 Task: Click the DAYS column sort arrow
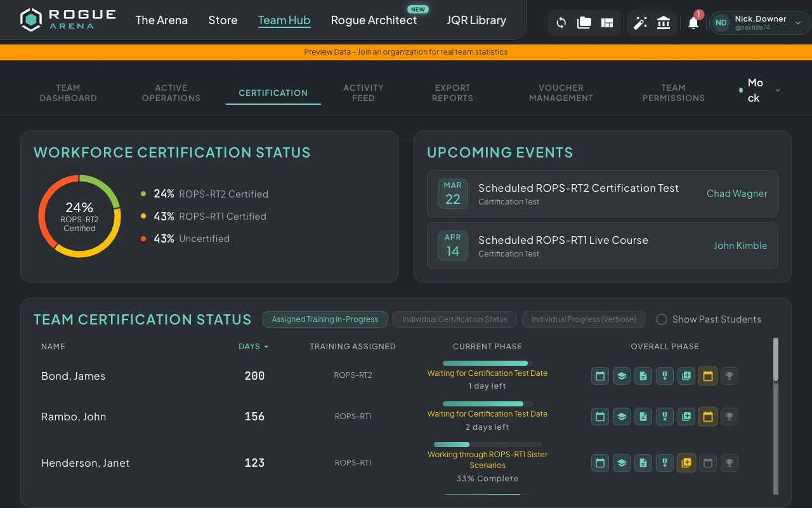[267, 347]
